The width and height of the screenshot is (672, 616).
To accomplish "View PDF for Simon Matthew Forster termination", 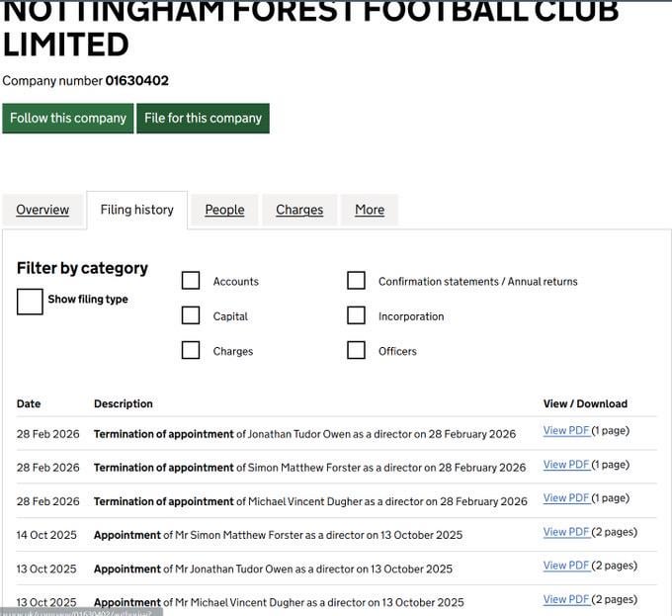I will (566, 465).
